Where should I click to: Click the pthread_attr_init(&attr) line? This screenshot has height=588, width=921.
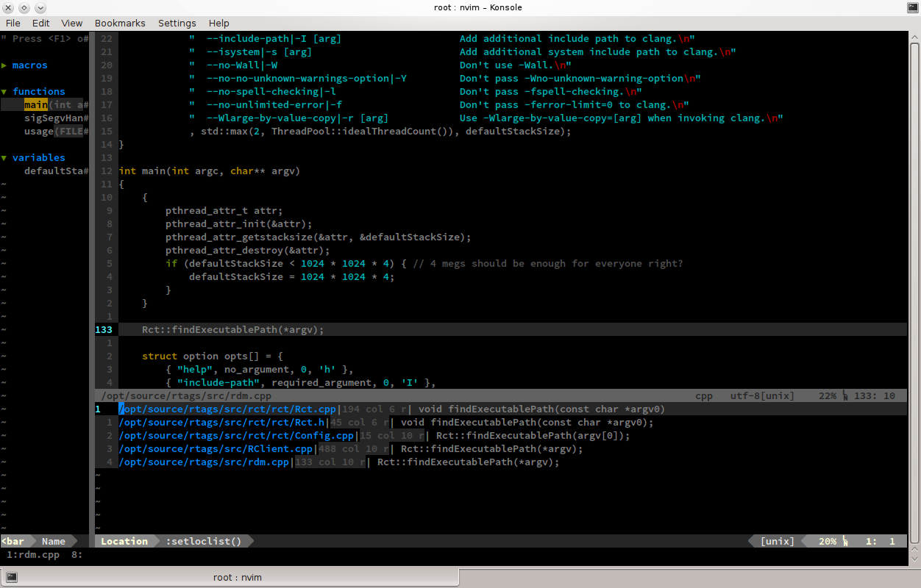click(x=239, y=224)
